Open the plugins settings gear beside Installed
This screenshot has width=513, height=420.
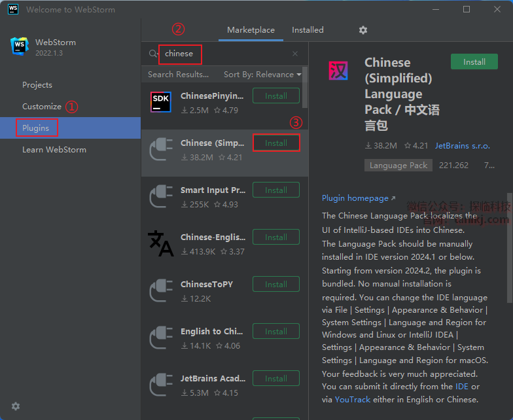[363, 30]
